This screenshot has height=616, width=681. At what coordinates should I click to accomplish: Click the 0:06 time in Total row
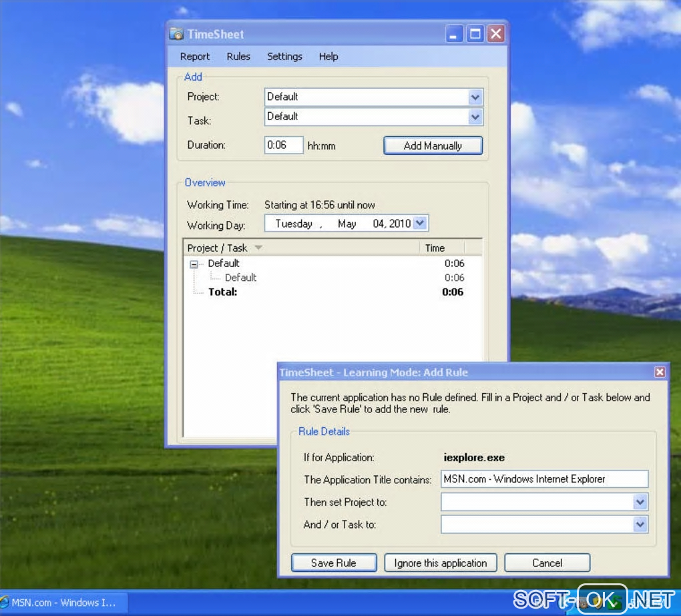pyautogui.click(x=453, y=292)
